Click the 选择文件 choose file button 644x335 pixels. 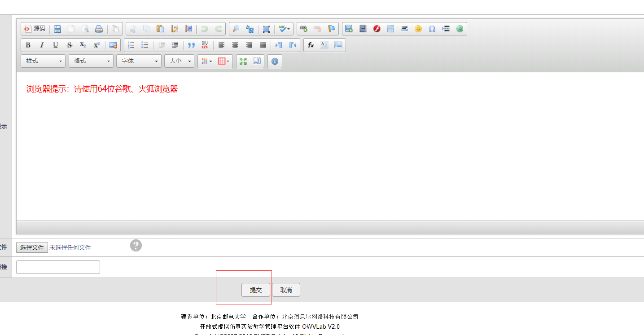32,247
